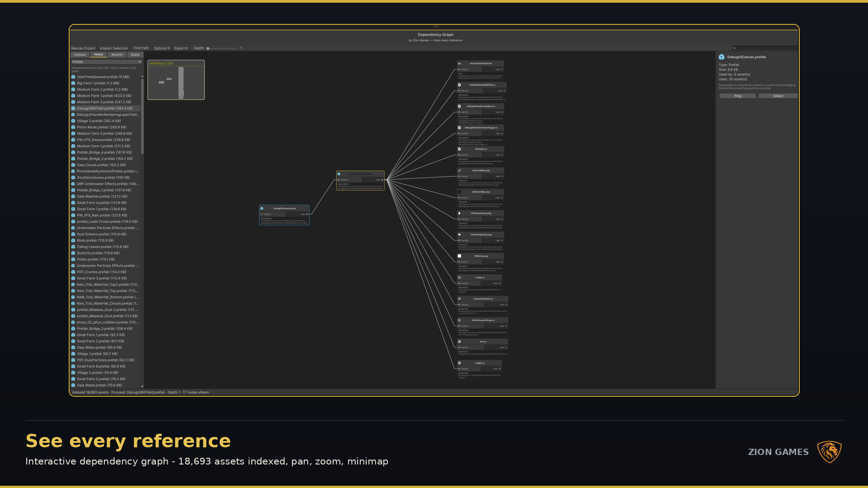868x488 pixels.
Task: Select Prefab_Bridge_3.prefab in the list
Action: pyautogui.click(x=105, y=328)
